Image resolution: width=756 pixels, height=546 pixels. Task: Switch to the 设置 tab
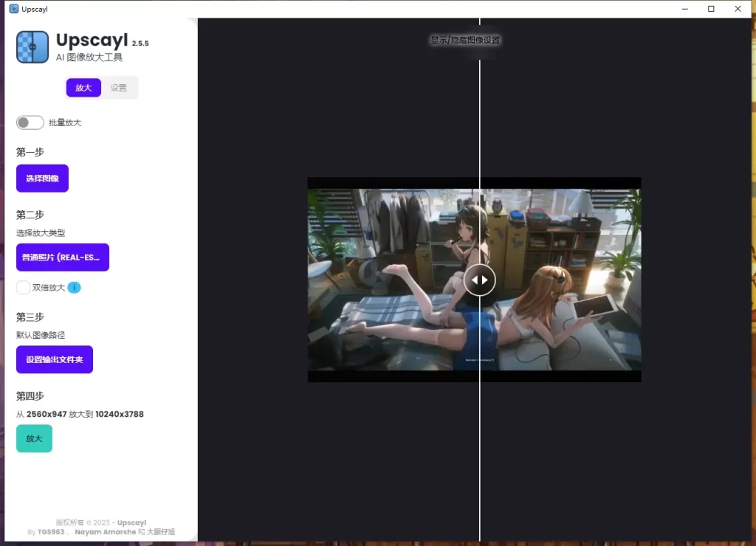coord(119,88)
